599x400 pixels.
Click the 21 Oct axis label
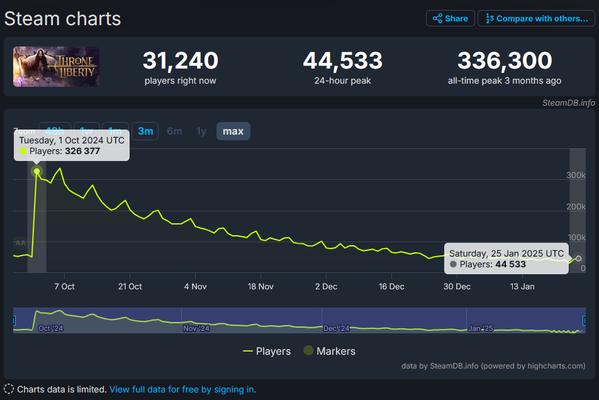click(x=130, y=287)
